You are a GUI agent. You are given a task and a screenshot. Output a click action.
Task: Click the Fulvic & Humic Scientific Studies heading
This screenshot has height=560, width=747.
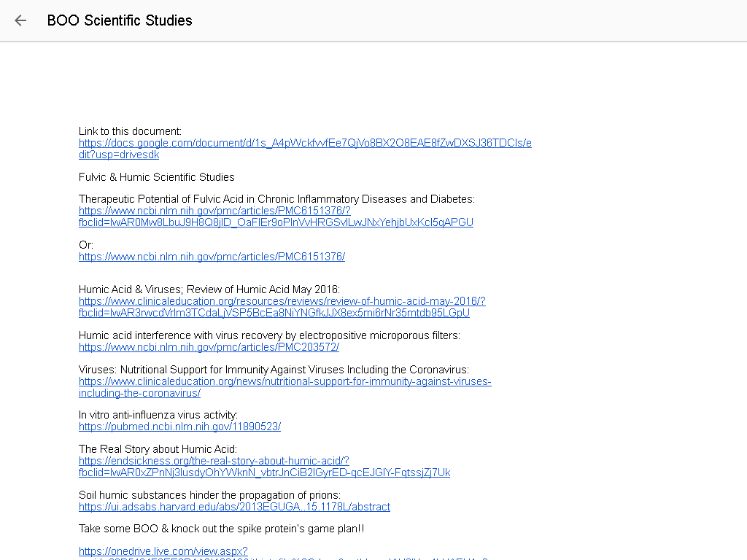(156, 177)
